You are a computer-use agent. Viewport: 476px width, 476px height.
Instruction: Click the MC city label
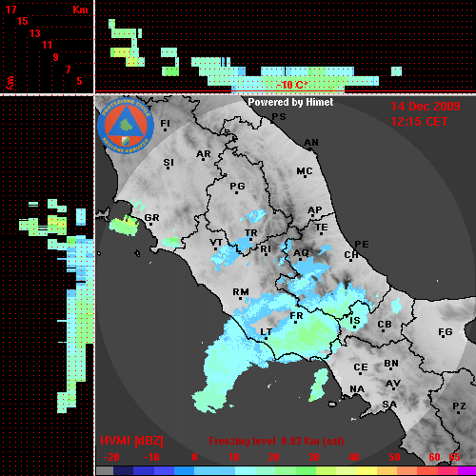pyautogui.click(x=305, y=171)
